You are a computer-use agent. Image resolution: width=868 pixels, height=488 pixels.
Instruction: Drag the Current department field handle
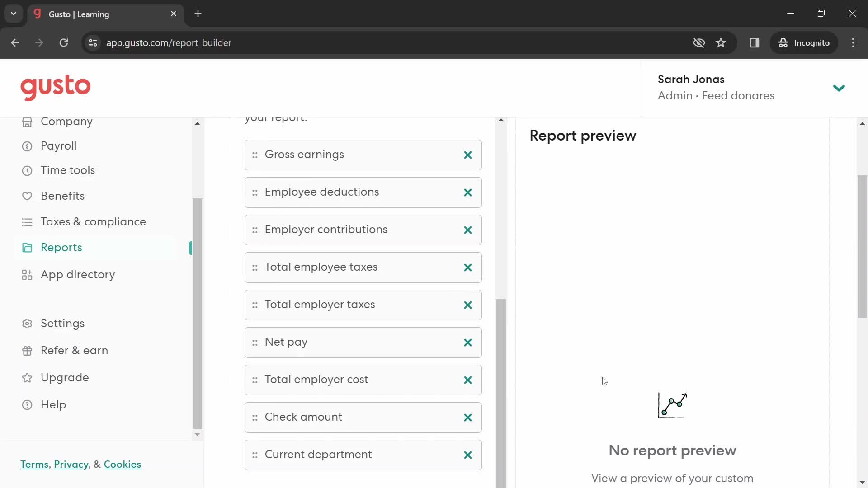255,455
